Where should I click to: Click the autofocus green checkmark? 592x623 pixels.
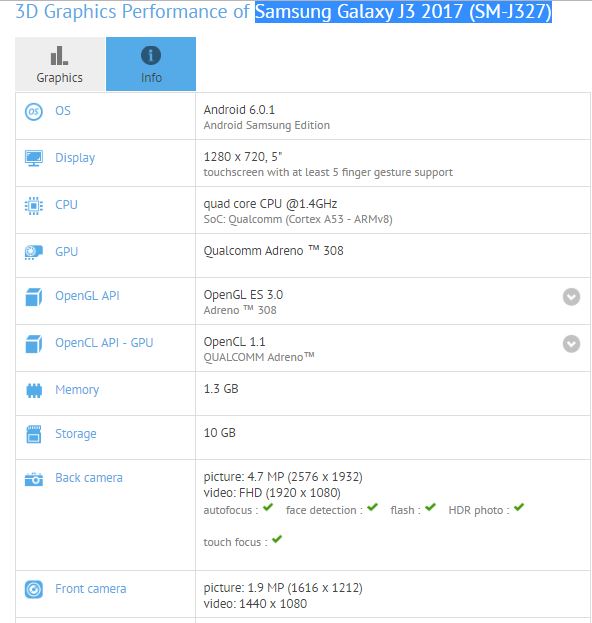tap(268, 507)
